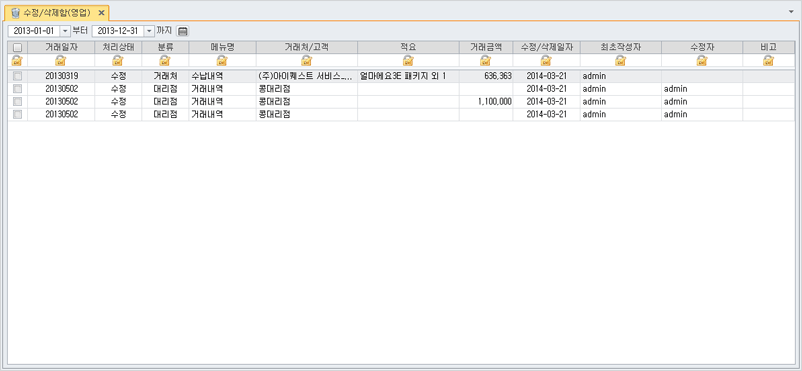Click filter icon under 적요 column
The width and height of the screenshot is (802, 371).
408,61
